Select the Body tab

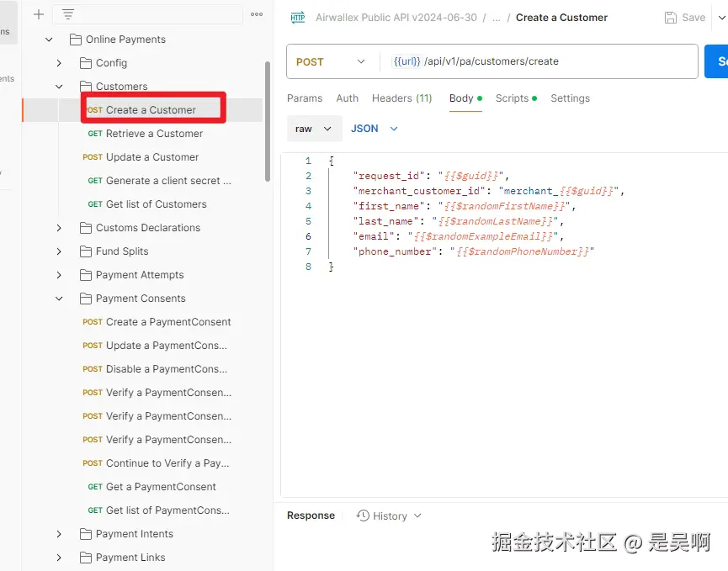click(465, 98)
